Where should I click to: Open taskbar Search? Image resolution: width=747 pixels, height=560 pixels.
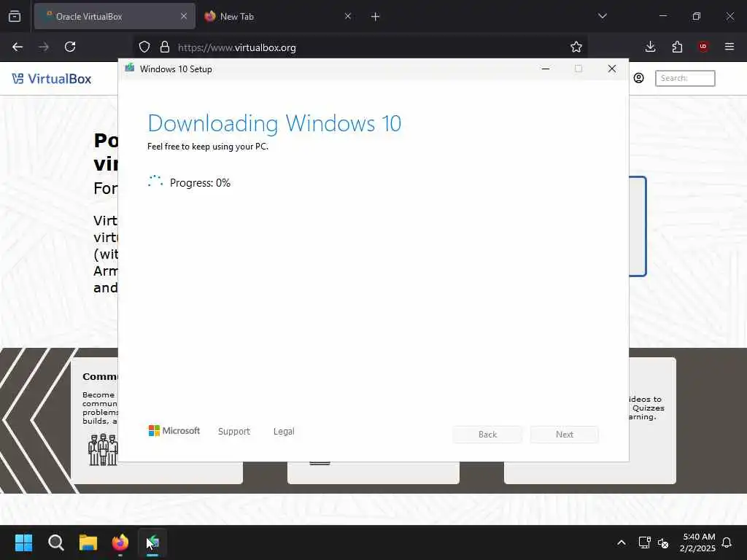pyautogui.click(x=55, y=542)
